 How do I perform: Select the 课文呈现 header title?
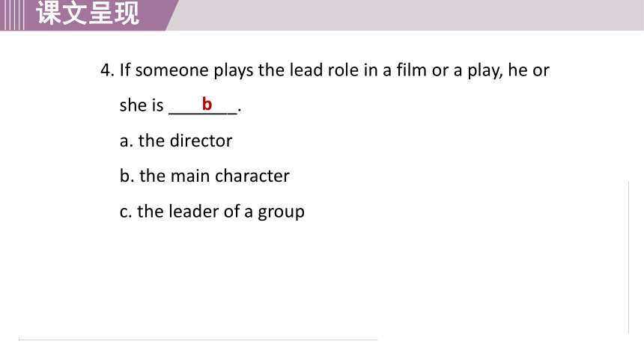[x=88, y=13]
